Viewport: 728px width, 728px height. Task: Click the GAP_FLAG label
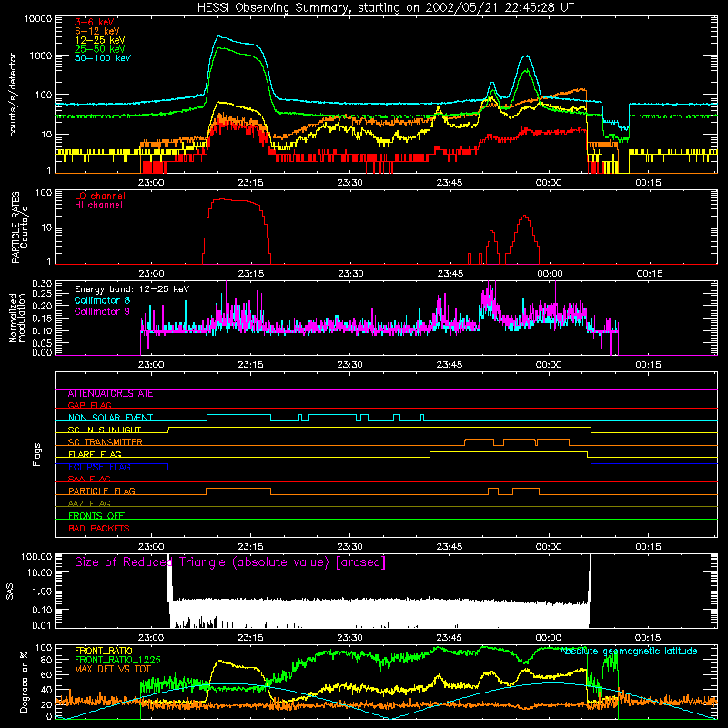[89, 405]
